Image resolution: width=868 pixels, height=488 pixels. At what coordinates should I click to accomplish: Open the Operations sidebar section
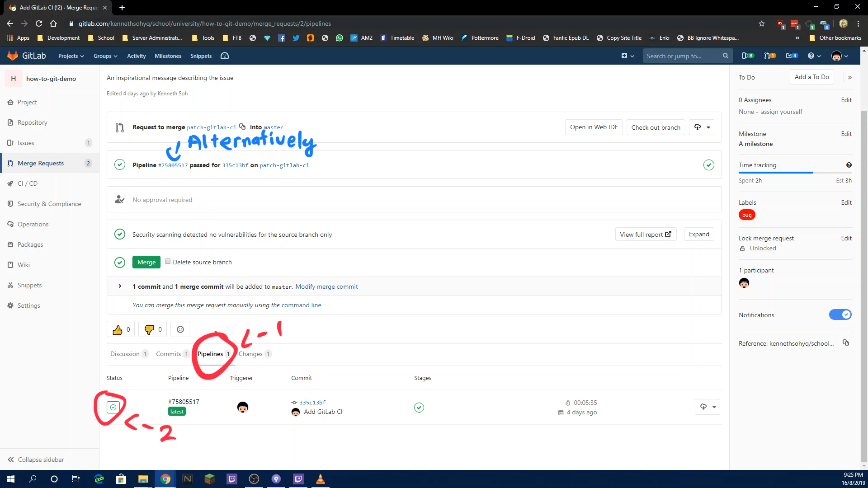point(33,224)
